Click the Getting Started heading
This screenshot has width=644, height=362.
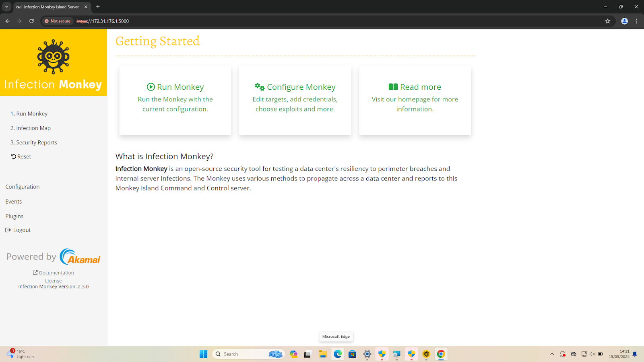pyautogui.click(x=157, y=41)
